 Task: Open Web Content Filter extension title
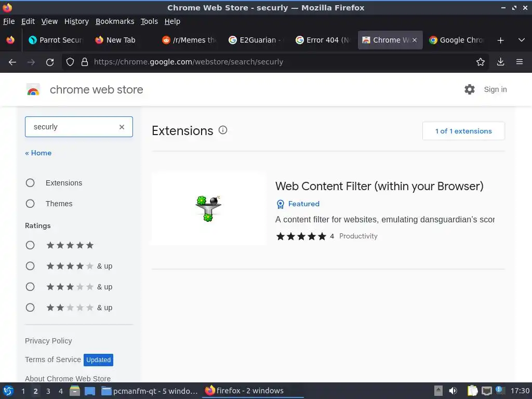tap(379, 187)
